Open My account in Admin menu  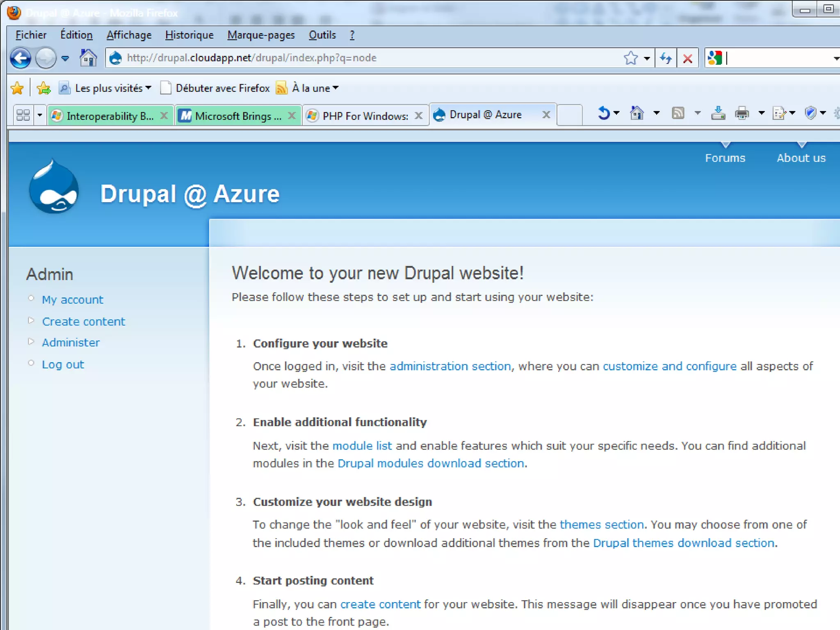[x=73, y=299]
